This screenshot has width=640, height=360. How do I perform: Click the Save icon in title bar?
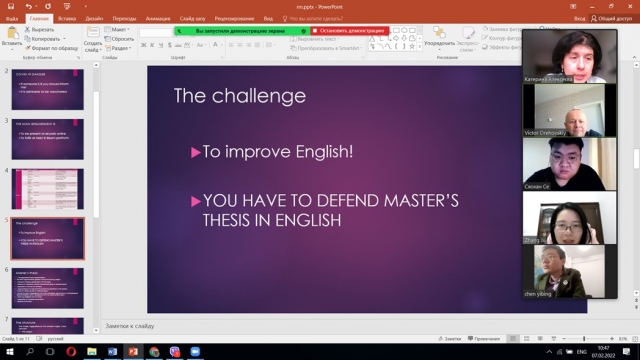(11, 6)
